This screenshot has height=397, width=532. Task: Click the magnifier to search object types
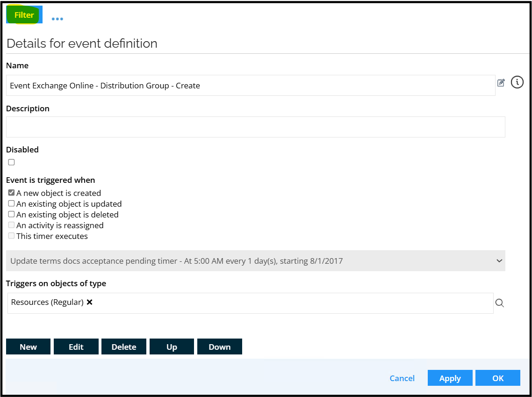tap(500, 303)
